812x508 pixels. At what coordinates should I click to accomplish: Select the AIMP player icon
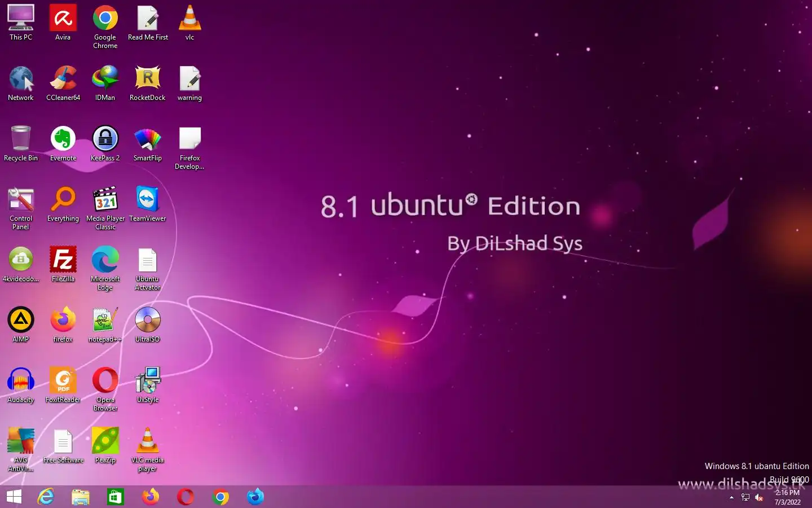(21, 325)
